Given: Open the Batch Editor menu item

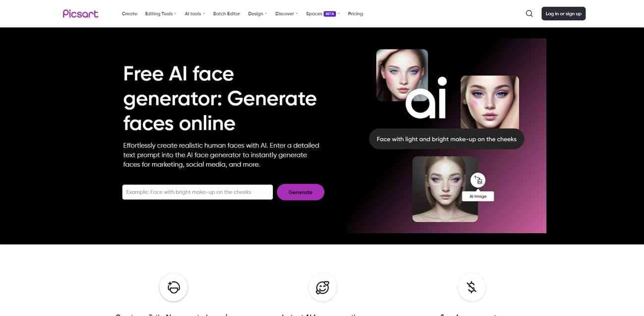Looking at the screenshot, I should (226, 14).
